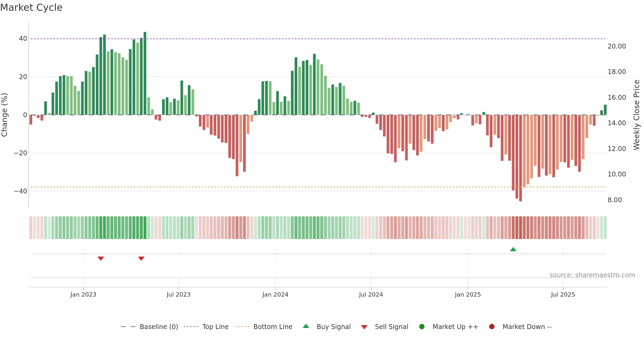The height and width of the screenshot is (362, 644).
Task: Click the 10.00 price axis label
Action: [x=617, y=174]
